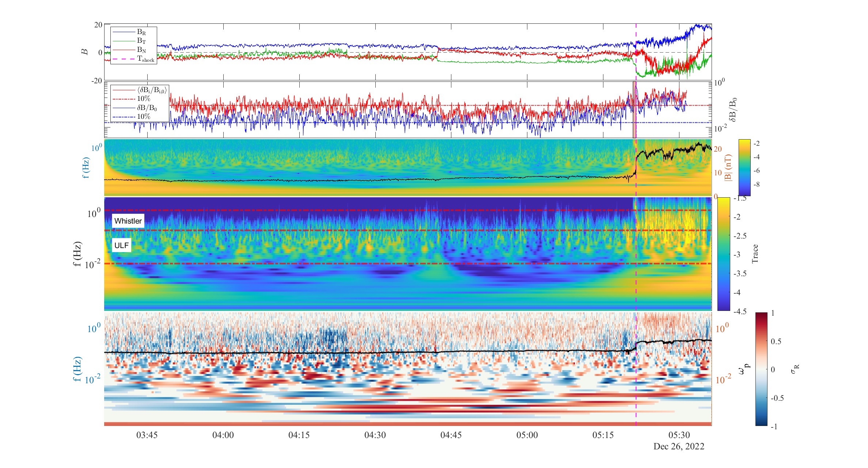The image size is (868, 468).
Task: Click the 05:30 time tick label
Action: [679, 435]
